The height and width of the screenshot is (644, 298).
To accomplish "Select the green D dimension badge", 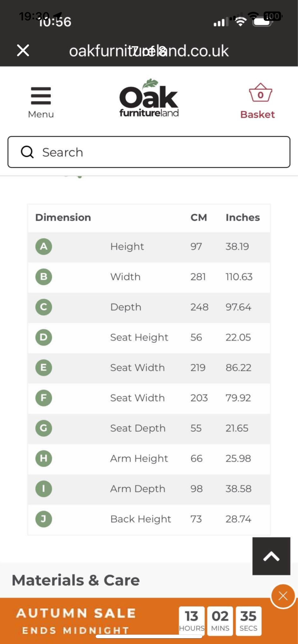I will pos(44,337).
